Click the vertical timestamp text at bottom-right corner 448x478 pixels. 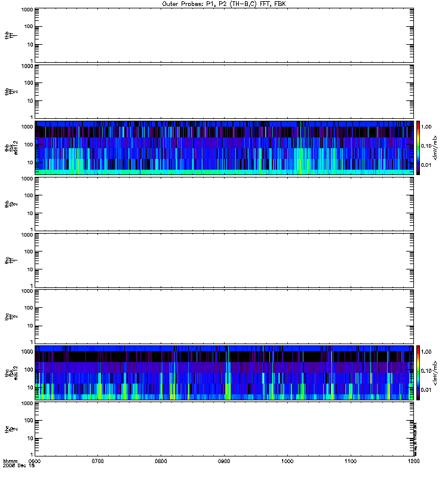(x=415, y=439)
